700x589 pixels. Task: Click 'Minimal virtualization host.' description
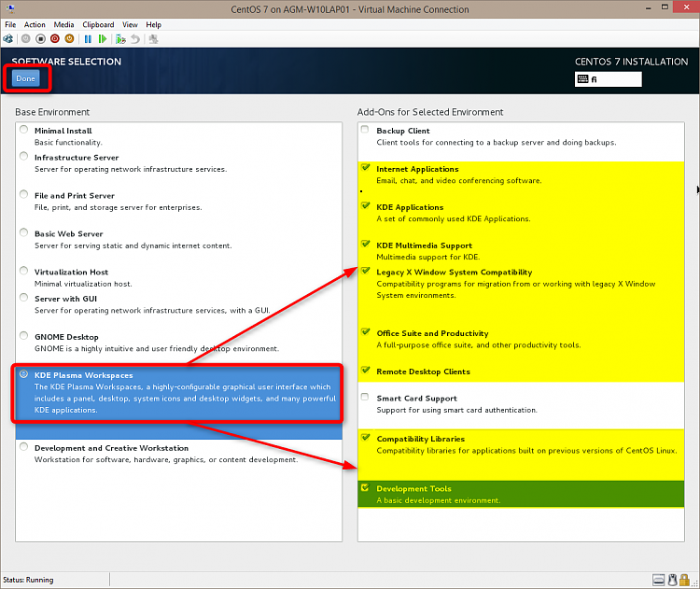[x=83, y=284]
